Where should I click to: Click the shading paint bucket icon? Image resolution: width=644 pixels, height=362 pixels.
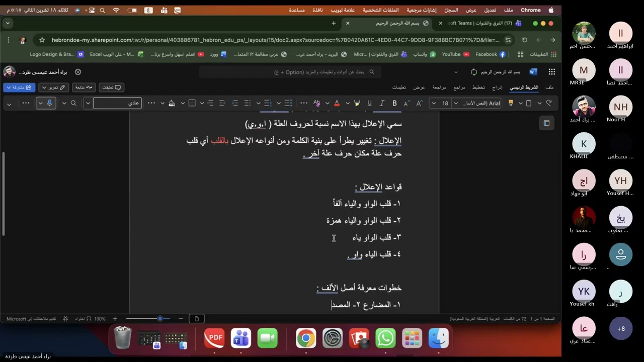pyautogui.click(x=172, y=103)
